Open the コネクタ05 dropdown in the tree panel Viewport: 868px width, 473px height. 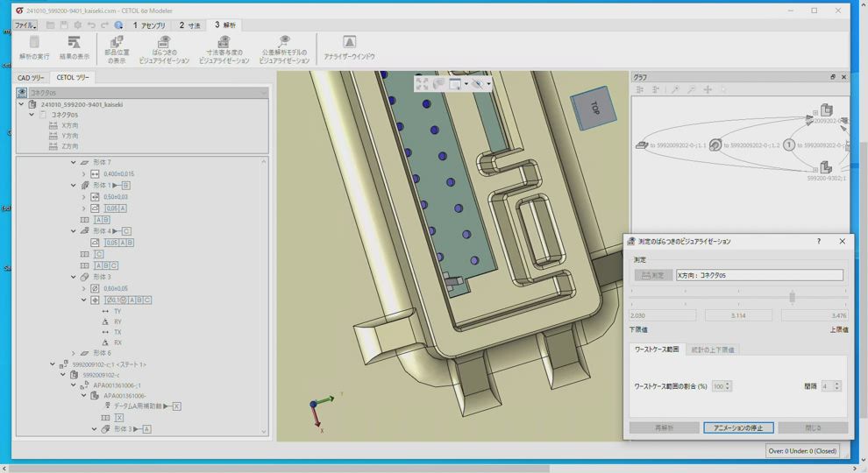262,92
